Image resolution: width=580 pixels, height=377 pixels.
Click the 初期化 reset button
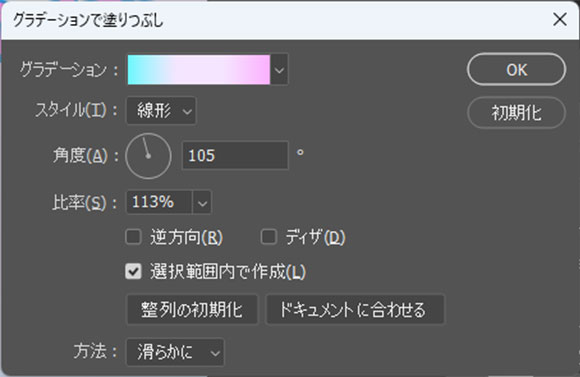pyautogui.click(x=516, y=112)
